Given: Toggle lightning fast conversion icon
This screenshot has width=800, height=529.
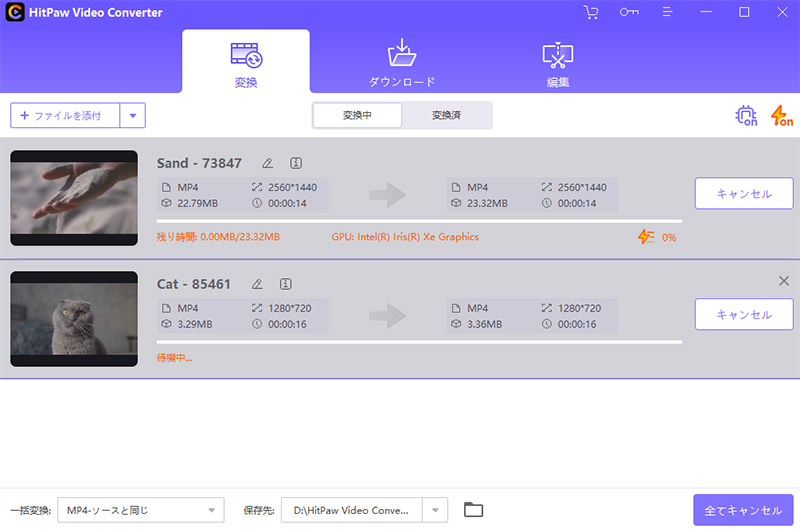Looking at the screenshot, I should pyautogui.click(x=782, y=116).
